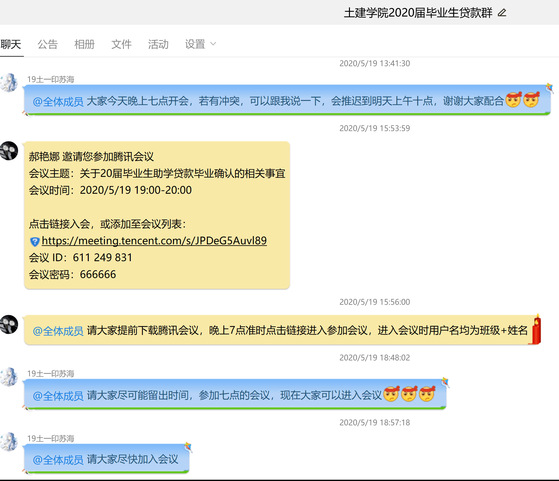Click @全体成员 mention in first message
The width and height of the screenshot is (559, 481).
(x=58, y=102)
